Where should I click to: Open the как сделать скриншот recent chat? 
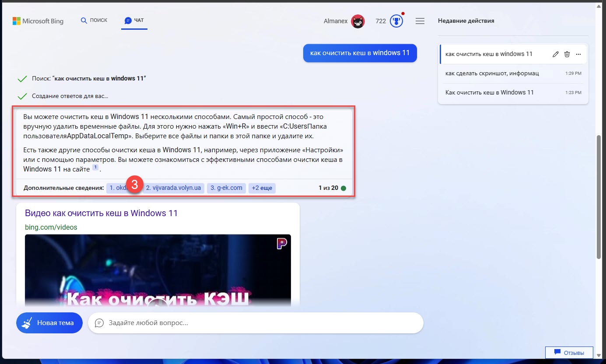coord(513,73)
